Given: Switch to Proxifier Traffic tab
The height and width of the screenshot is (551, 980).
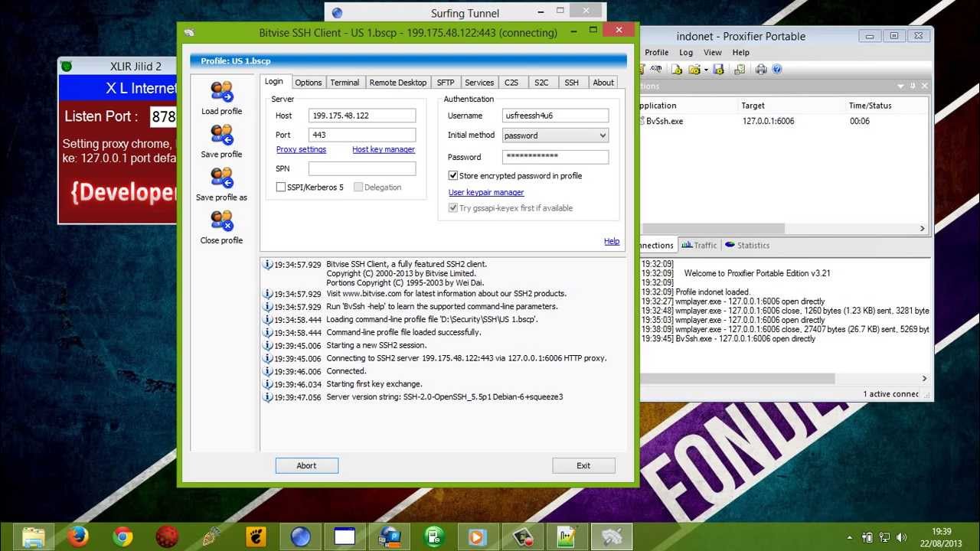Looking at the screenshot, I should (700, 246).
